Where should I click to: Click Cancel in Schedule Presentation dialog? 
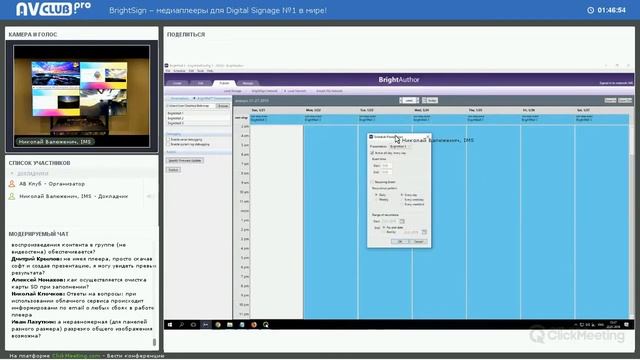(x=418, y=242)
